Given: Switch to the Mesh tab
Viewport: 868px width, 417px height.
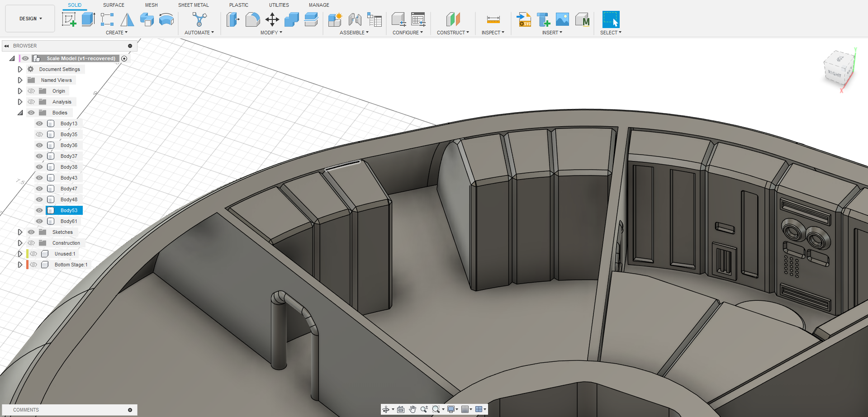Looking at the screenshot, I should [x=152, y=5].
